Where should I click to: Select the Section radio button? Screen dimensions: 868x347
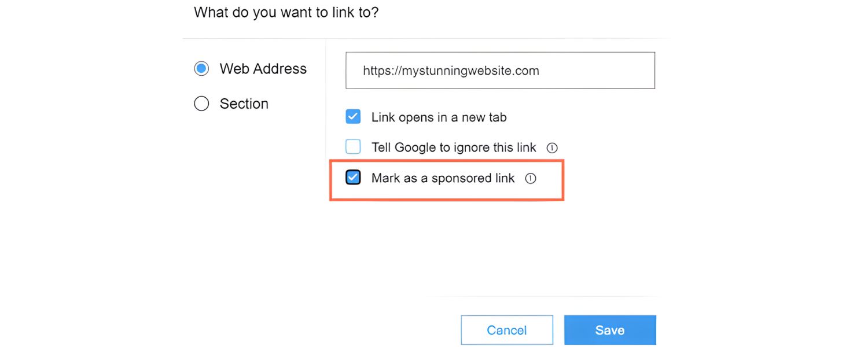coord(201,103)
